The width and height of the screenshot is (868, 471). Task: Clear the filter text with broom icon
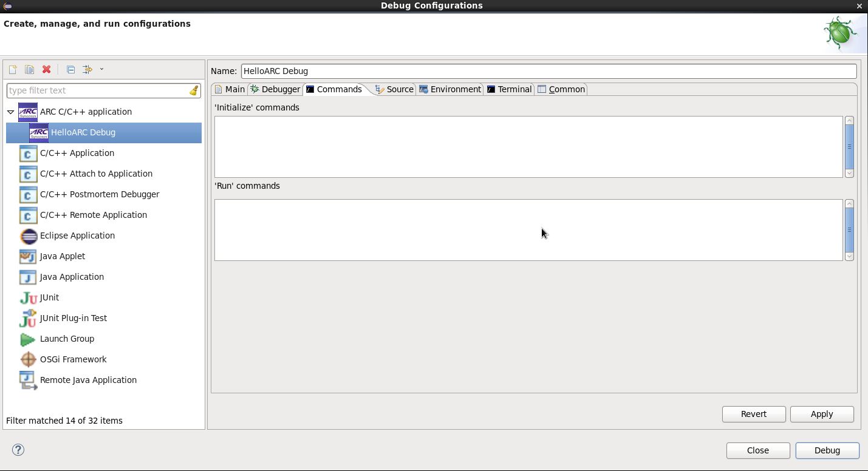[x=194, y=90]
